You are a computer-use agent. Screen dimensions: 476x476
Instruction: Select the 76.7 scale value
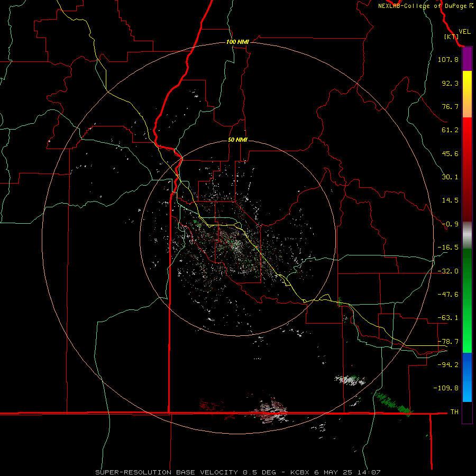pyautogui.click(x=450, y=106)
